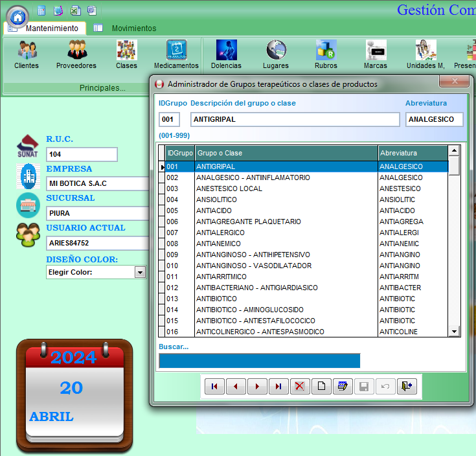This screenshot has width=476, height=456.
Task: Open the Proveedores module
Action: click(x=76, y=54)
